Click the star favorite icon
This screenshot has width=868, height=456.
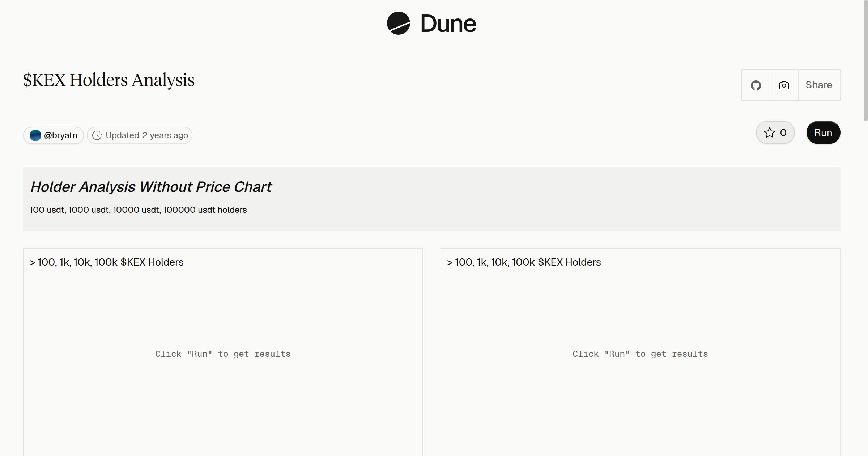pos(770,133)
